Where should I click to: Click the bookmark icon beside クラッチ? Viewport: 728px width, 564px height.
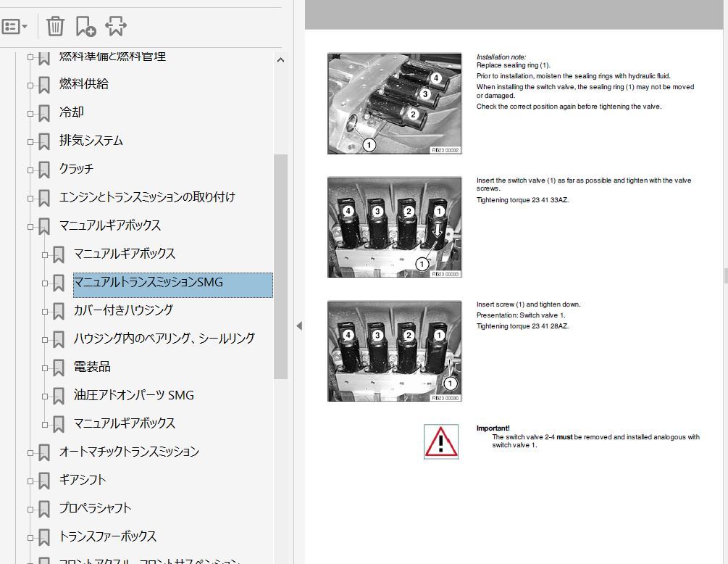click(43, 170)
